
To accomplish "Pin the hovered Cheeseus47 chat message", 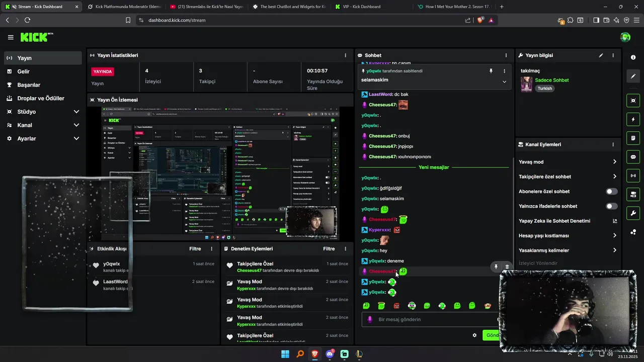I will pos(496,267).
